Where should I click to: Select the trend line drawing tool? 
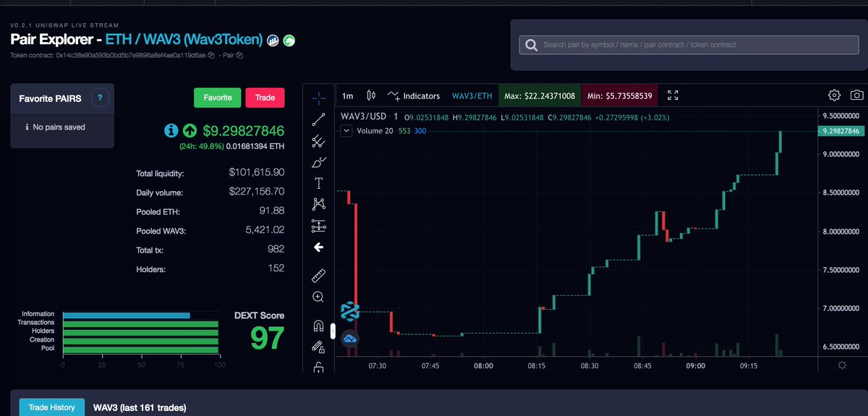318,119
